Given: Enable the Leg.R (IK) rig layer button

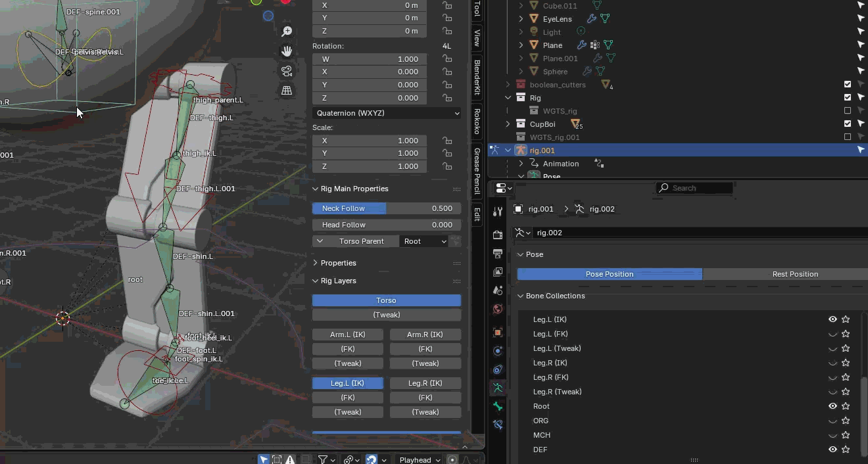Looking at the screenshot, I should 425,383.
